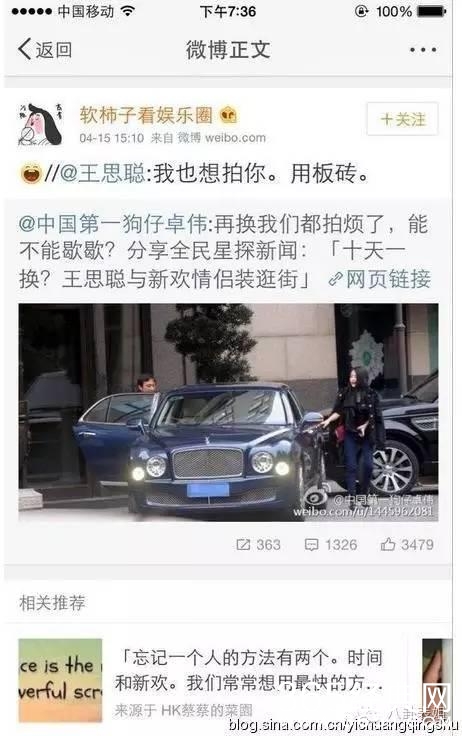Viewport: 462px width, 736px height.
Task: Tap the 微博正文 page title
Action: coord(228,49)
